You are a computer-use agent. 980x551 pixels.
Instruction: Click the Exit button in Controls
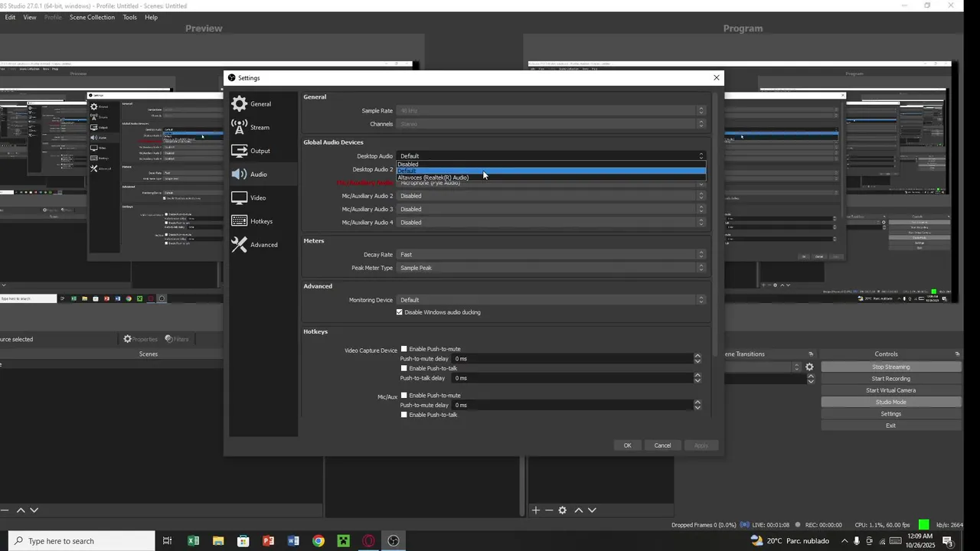click(x=890, y=425)
